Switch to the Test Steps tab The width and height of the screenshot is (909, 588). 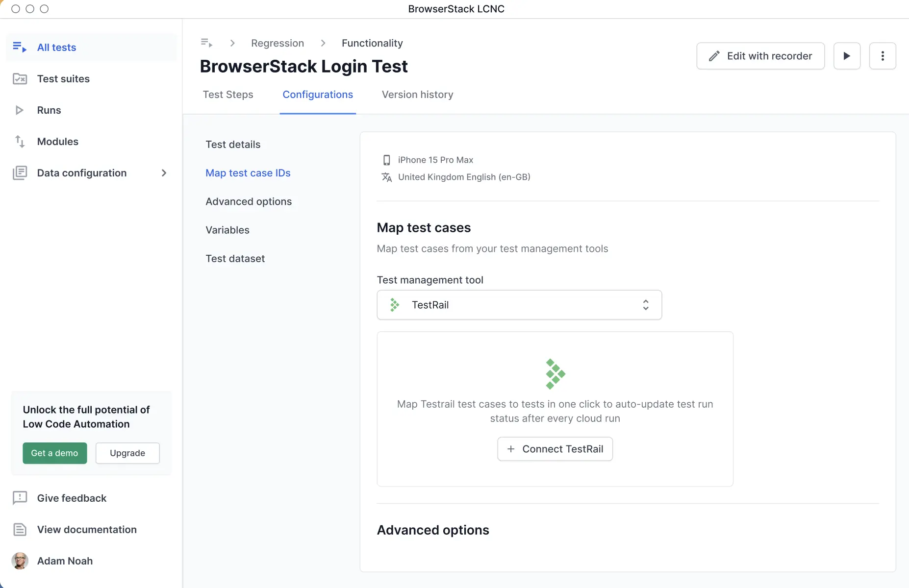pyautogui.click(x=228, y=95)
